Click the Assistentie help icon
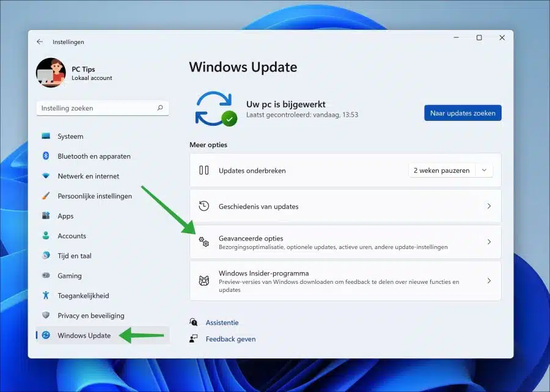The image size is (550, 392). [x=193, y=322]
